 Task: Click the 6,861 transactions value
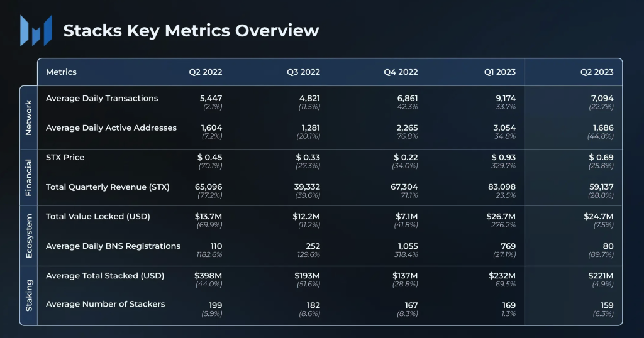407,99
